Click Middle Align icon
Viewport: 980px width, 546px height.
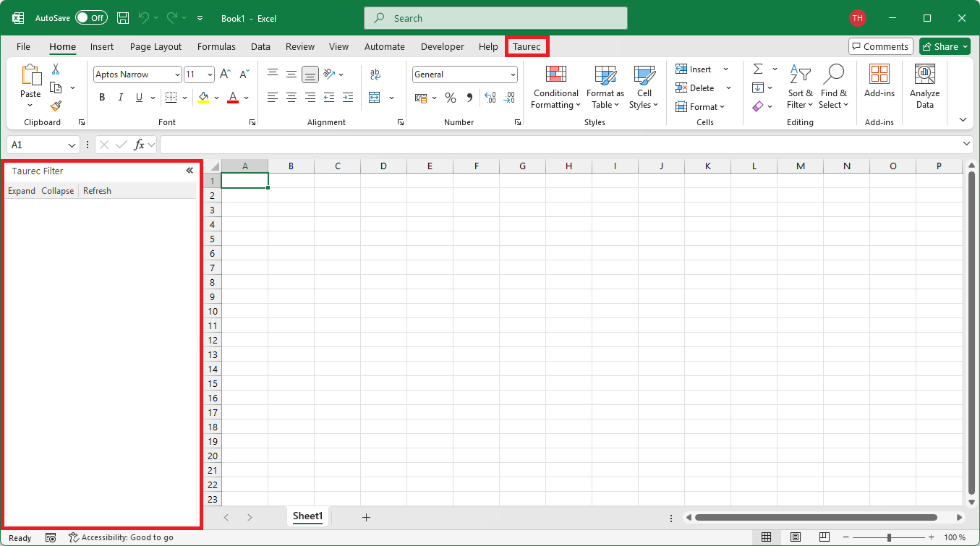(291, 74)
